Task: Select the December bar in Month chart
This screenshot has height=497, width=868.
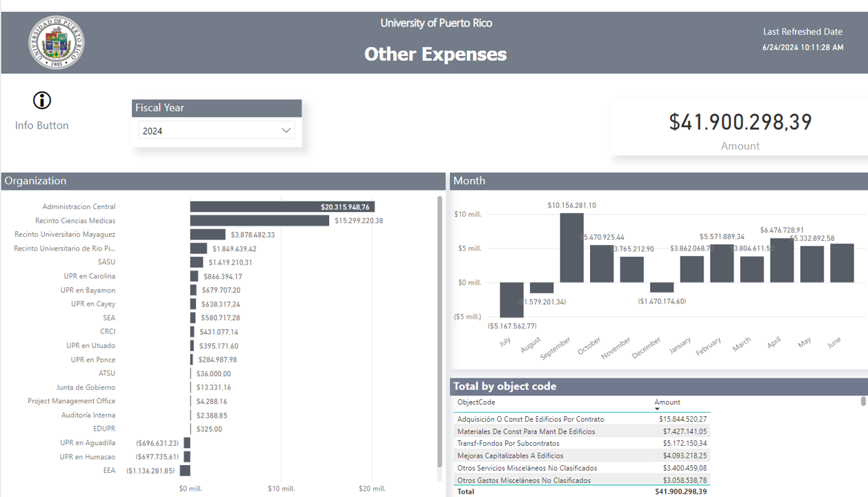Action: tap(662, 287)
